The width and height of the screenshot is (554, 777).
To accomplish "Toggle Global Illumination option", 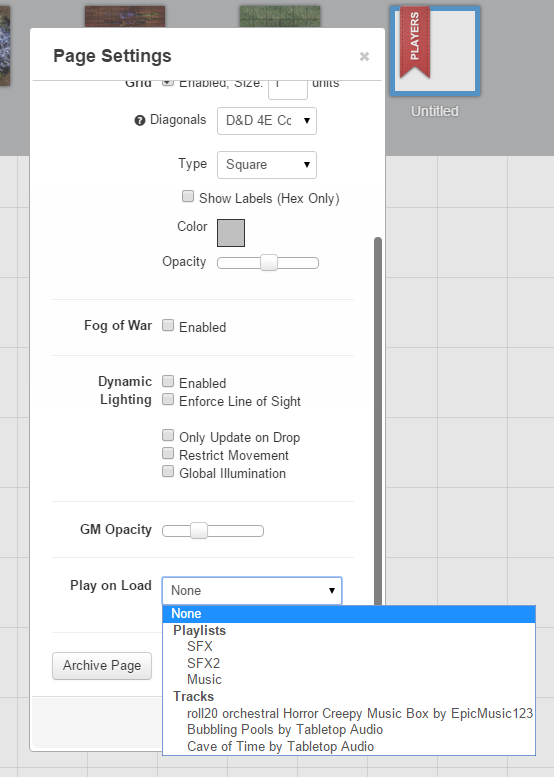I will click(168, 471).
